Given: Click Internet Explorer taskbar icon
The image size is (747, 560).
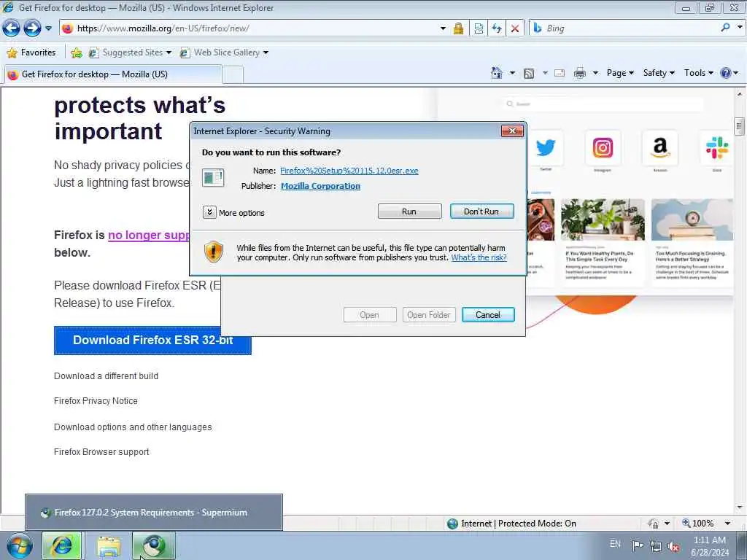Looking at the screenshot, I should (x=62, y=545).
